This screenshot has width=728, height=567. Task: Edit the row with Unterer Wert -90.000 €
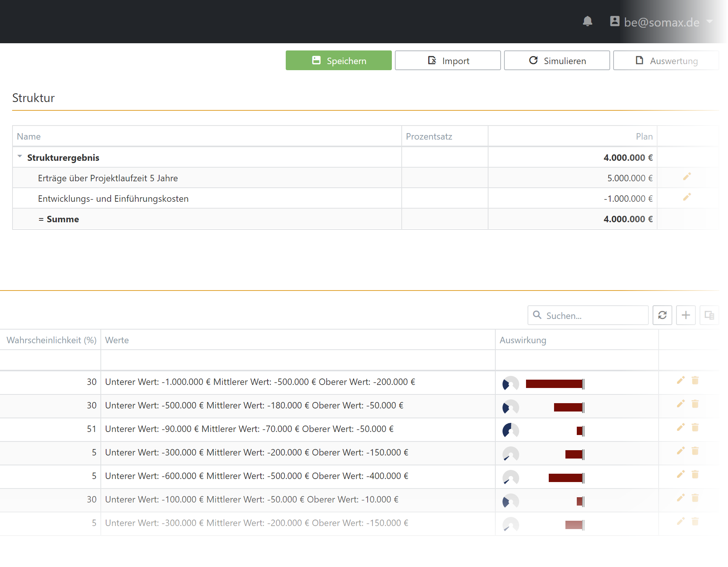pos(681,427)
